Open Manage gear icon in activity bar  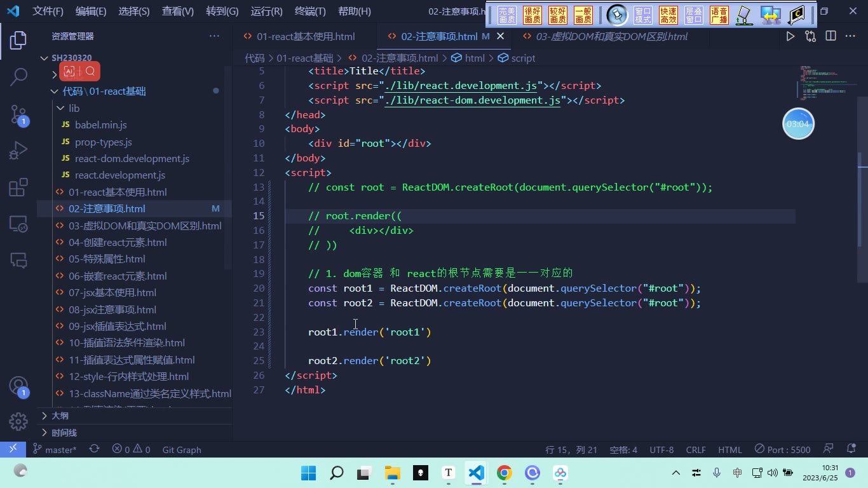(18, 421)
